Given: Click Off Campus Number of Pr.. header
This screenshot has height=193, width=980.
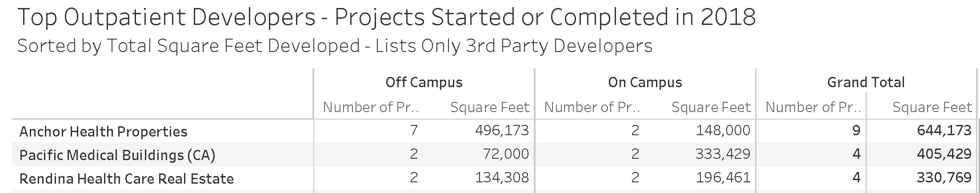Looking at the screenshot, I should click(x=371, y=107).
